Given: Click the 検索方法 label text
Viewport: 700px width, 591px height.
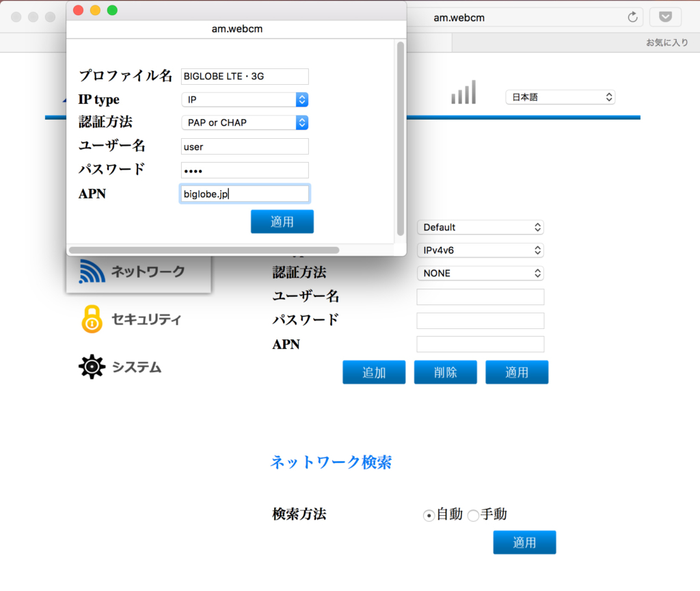Looking at the screenshot, I should (x=299, y=514).
